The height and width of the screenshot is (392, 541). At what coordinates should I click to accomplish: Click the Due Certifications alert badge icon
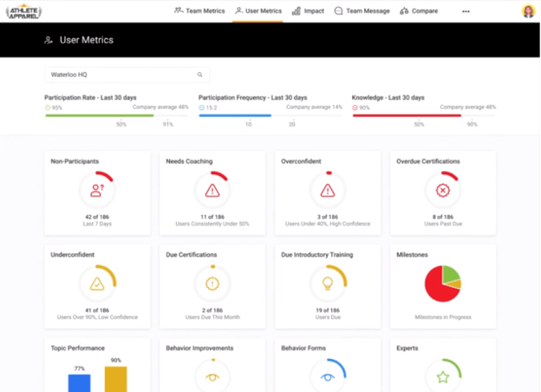click(212, 284)
